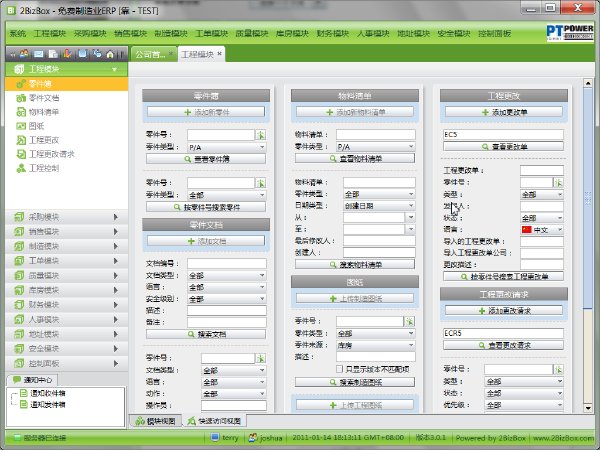Click the EC5 input field
This screenshot has height=450, width=600.
[504, 134]
